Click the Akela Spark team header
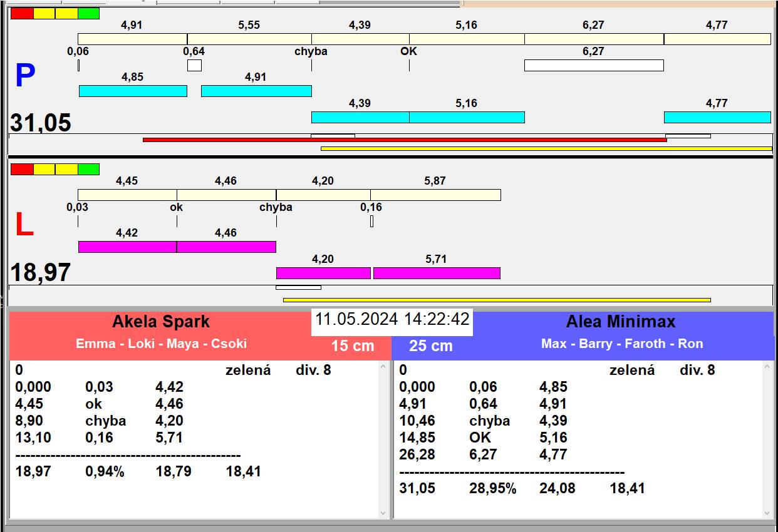778x532 pixels. tap(161, 322)
